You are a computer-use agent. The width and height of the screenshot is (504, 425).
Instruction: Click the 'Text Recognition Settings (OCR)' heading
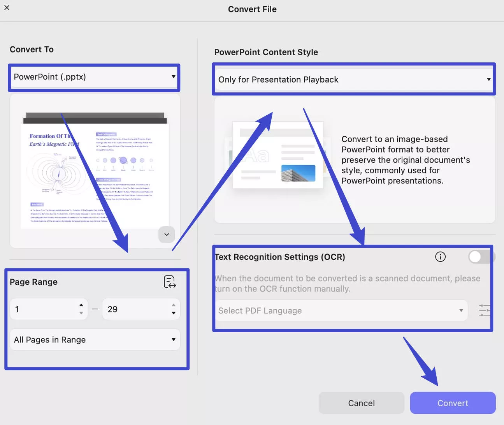280,257
